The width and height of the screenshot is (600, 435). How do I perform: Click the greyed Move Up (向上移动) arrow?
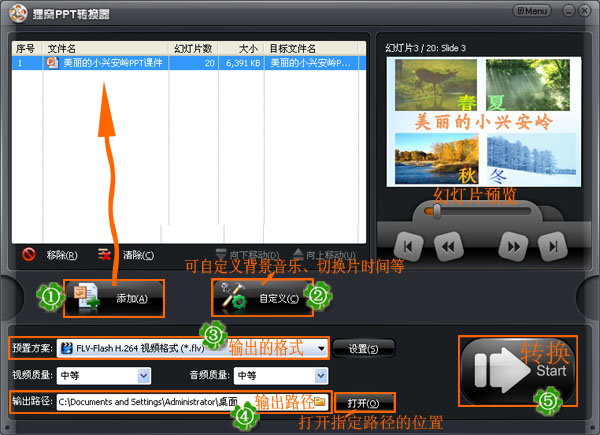coord(298,254)
